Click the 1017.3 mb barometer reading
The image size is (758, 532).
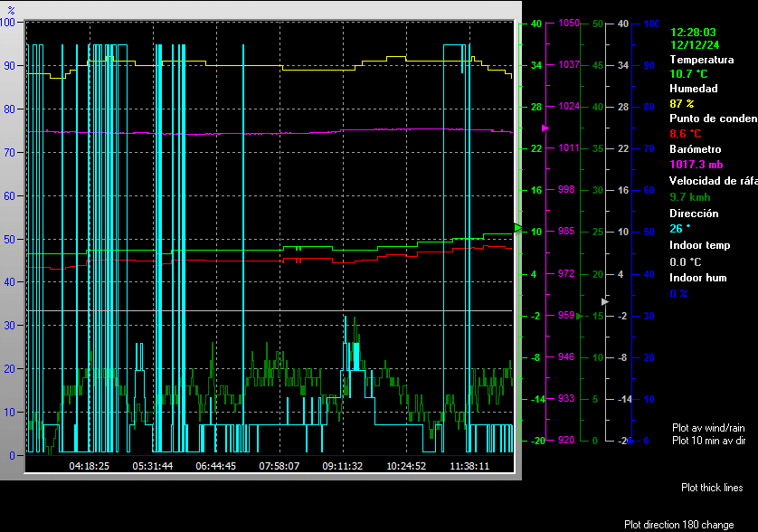(696, 165)
